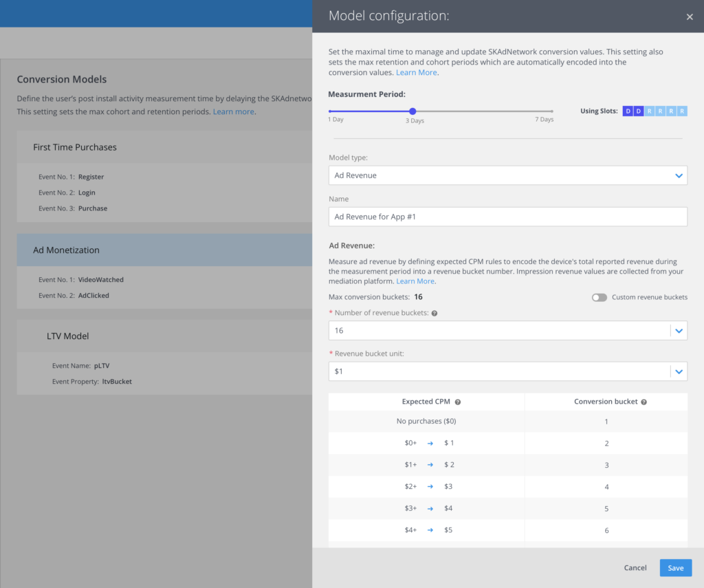
Task: Click the $ 1 upper bound value
Action: pos(449,443)
